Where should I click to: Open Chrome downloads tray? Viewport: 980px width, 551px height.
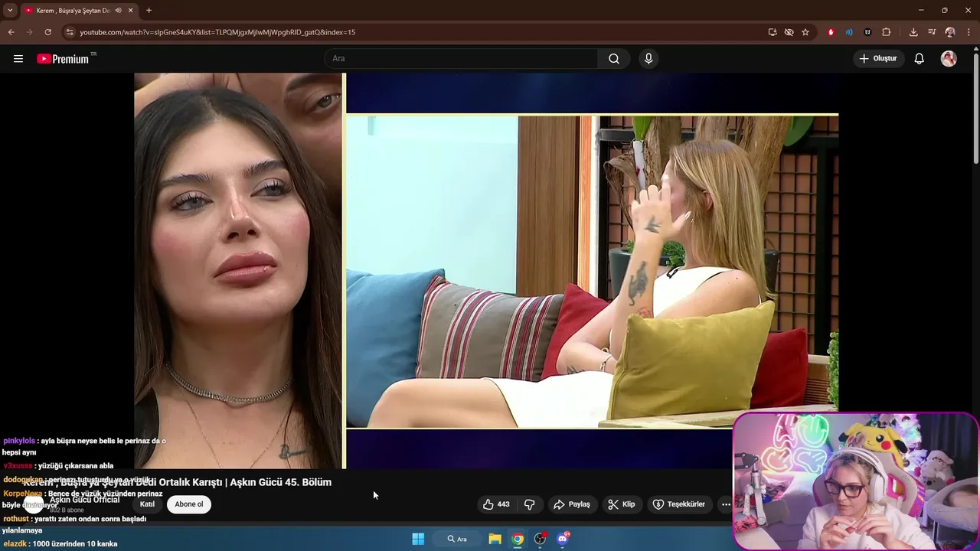(913, 32)
